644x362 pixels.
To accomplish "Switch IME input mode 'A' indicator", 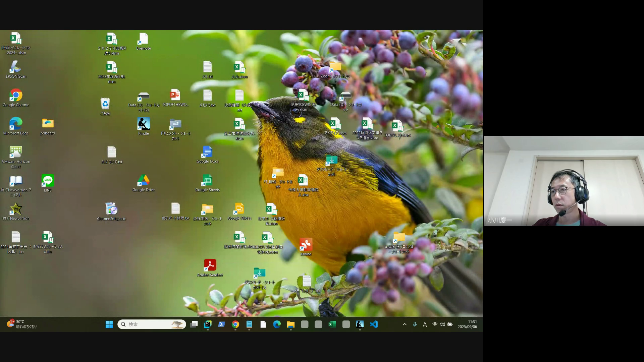I will click(425, 324).
